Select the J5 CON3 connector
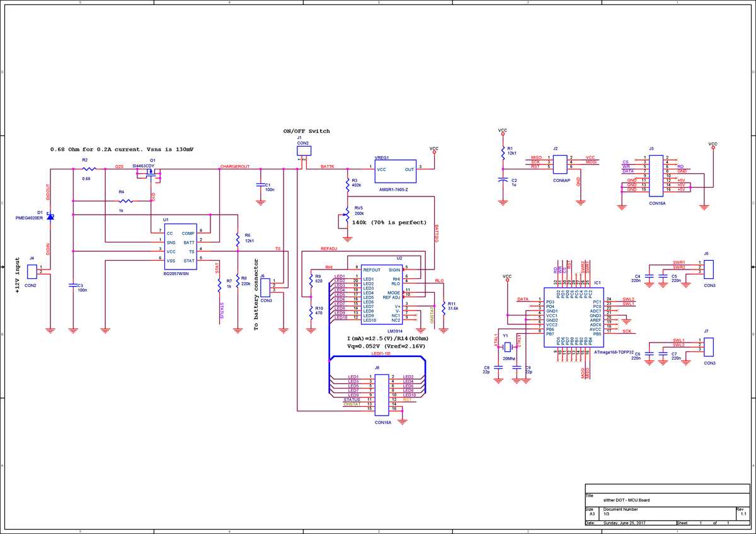756x534 pixels. tap(710, 269)
